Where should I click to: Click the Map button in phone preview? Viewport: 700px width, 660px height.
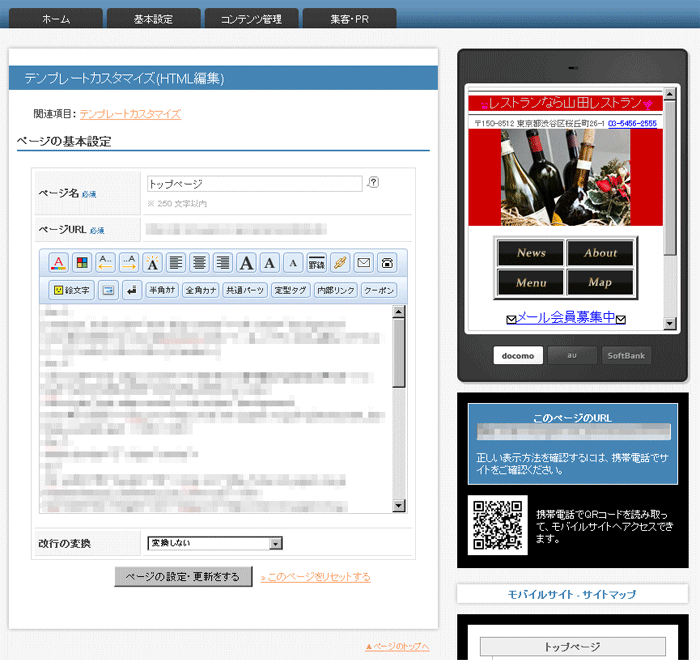point(600,282)
